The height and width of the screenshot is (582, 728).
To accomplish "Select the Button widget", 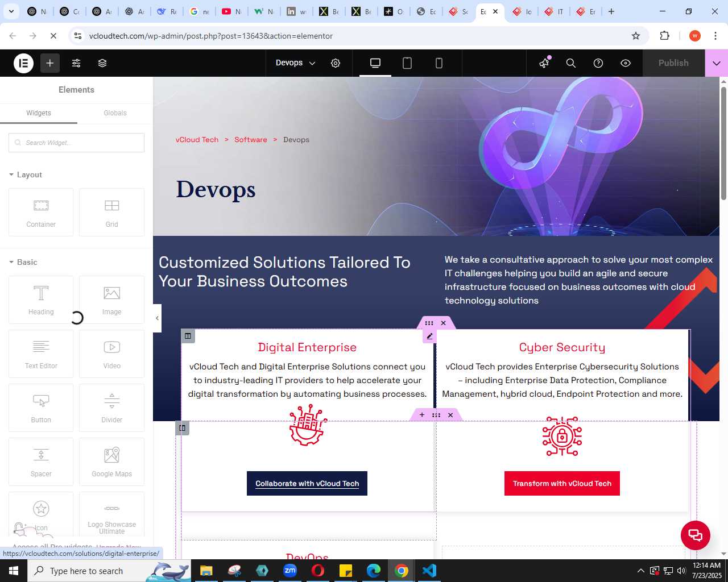I will (41, 408).
